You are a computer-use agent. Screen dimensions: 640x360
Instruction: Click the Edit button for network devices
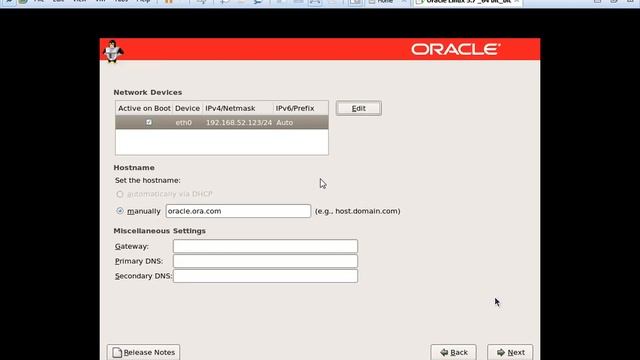pos(358,108)
